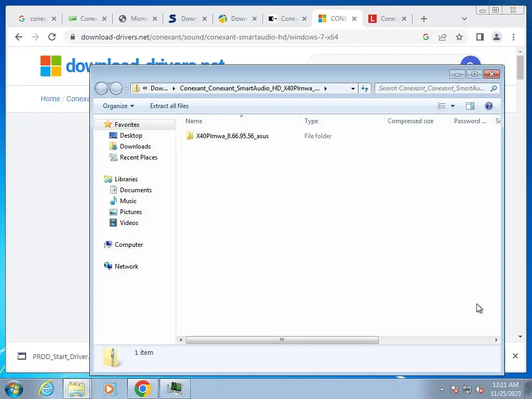Image resolution: width=532 pixels, height=399 pixels.
Task: Click the volume icon in the system tray
Action: coord(480,390)
